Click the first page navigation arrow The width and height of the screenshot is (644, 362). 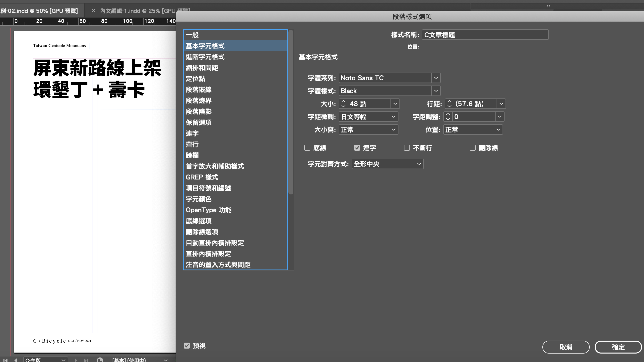pos(5,360)
